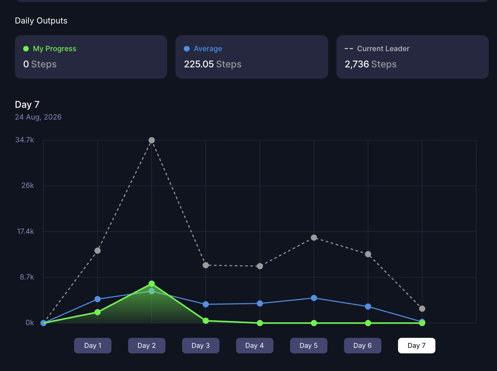Click the Daily Outputs heading
497x371 pixels.
41,21
